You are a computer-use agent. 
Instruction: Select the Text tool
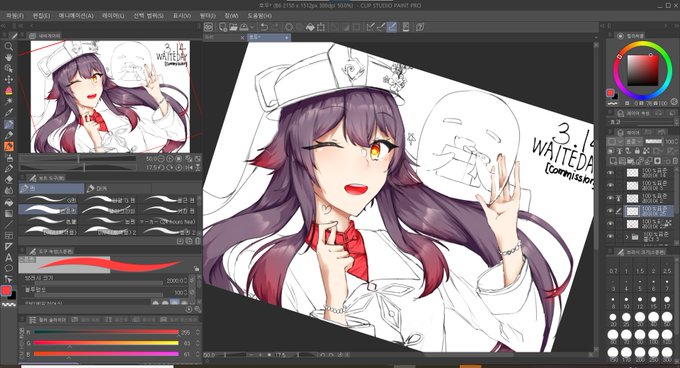click(8, 257)
